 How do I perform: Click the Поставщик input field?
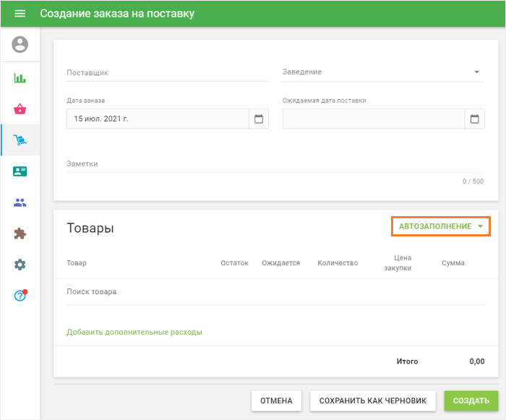coord(167,72)
